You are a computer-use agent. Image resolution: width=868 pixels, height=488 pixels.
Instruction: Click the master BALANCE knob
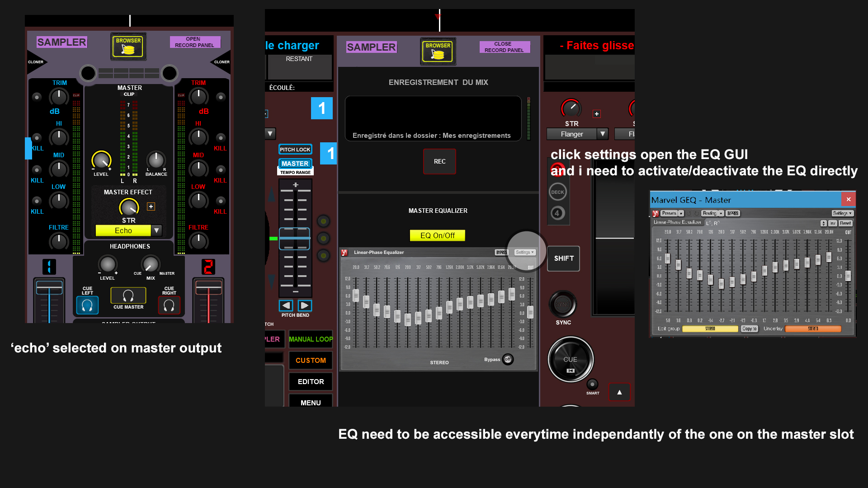point(156,160)
